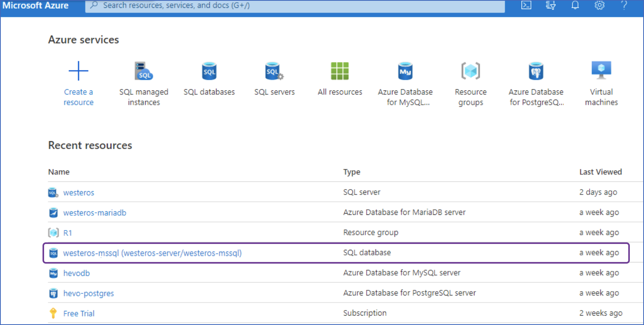Open the Create a resource link
This screenshot has width=644, height=325.
[x=78, y=97]
